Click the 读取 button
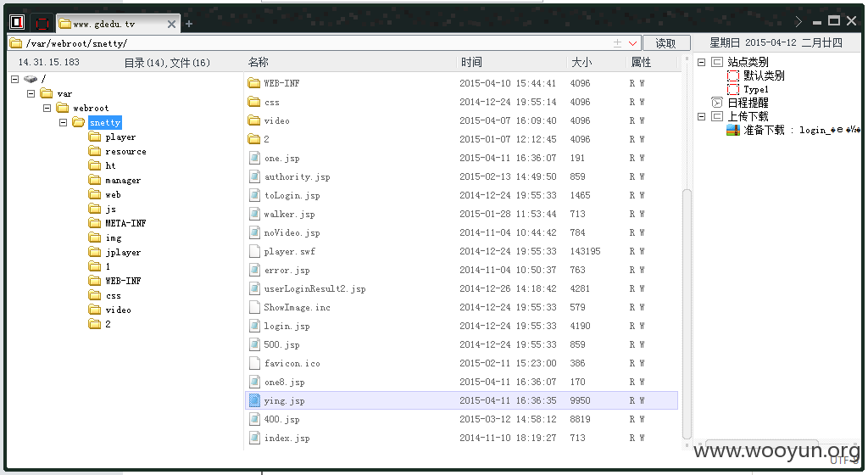Screen dimensions: 868x475 pyautogui.click(x=666, y=43)
